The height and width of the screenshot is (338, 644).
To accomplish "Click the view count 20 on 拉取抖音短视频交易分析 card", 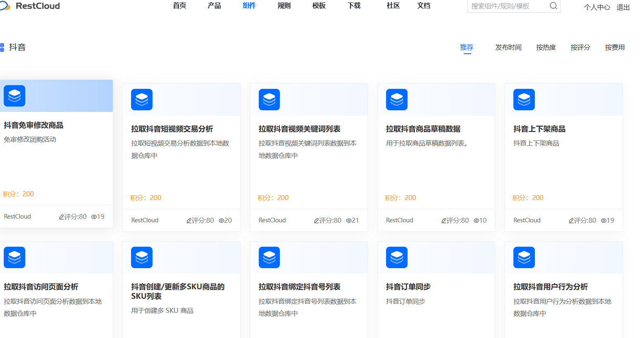I will tap(225, 220).
